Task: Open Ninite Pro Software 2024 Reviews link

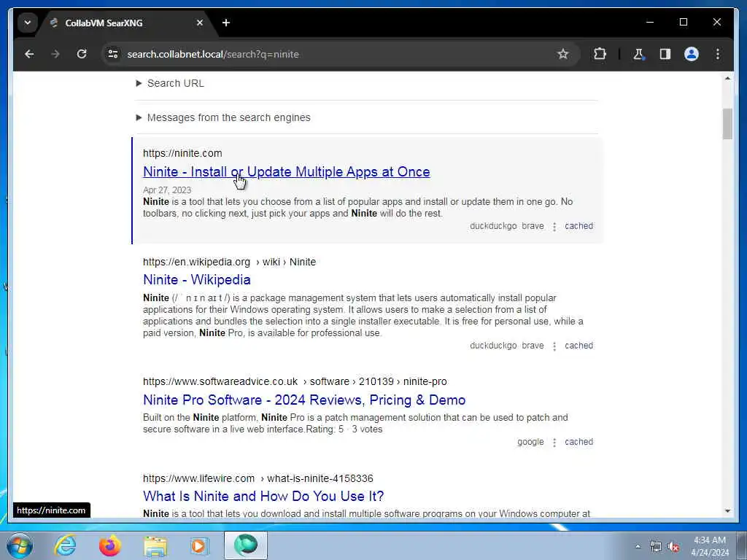Action: coord(304,400)
